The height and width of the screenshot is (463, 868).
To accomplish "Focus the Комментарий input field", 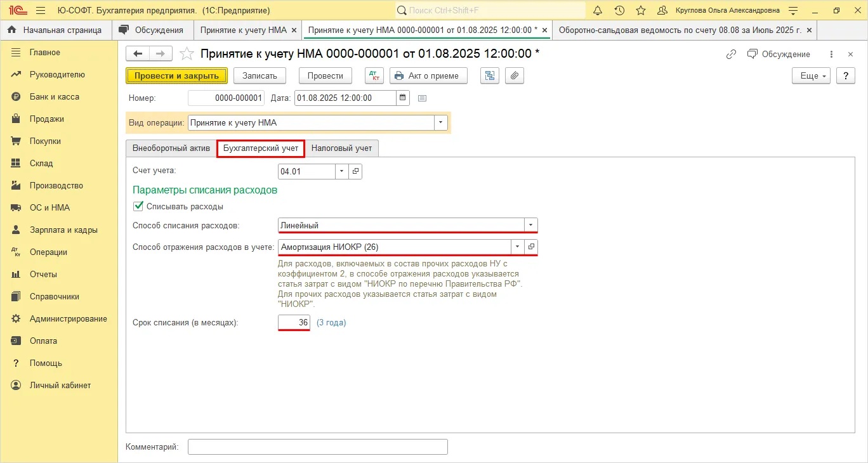I will [318, 447].
